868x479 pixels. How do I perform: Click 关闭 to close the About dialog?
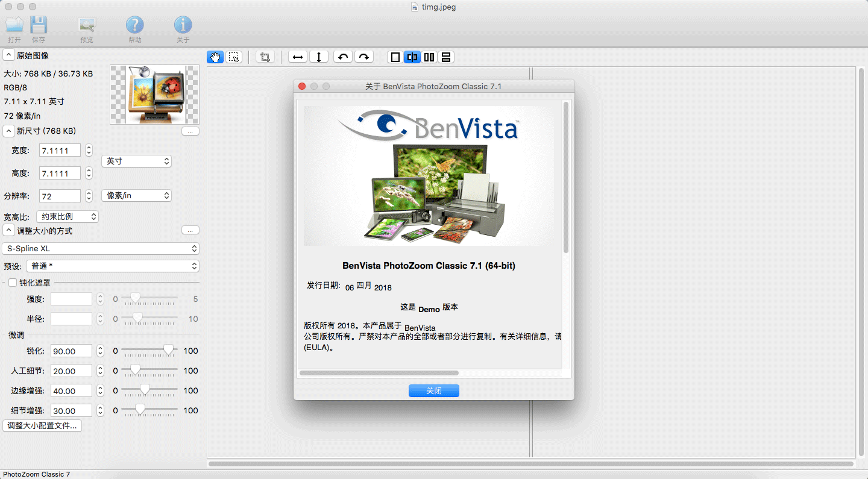[x=434, y=391]
